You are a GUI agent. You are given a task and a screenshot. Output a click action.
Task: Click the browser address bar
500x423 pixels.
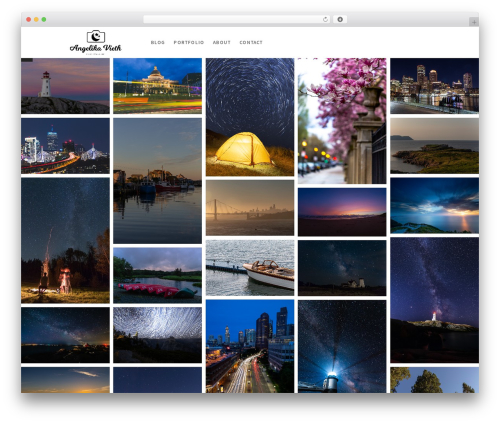pos(237,20)
